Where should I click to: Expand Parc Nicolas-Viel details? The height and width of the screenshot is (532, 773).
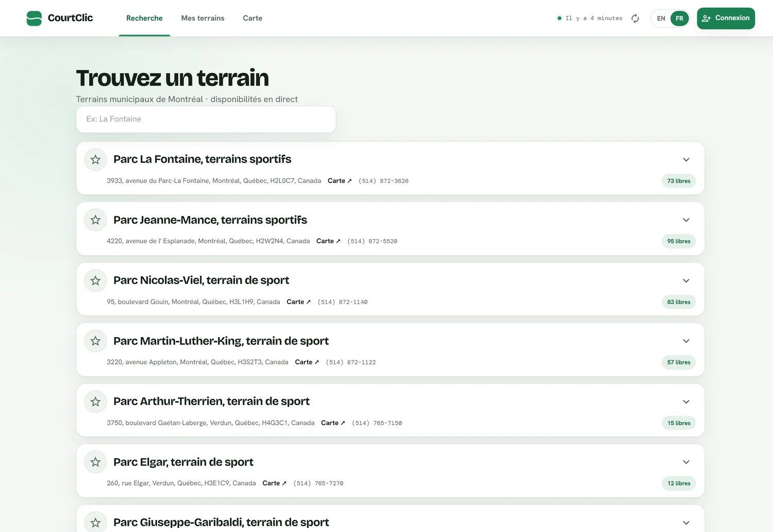tap(686, 281)
